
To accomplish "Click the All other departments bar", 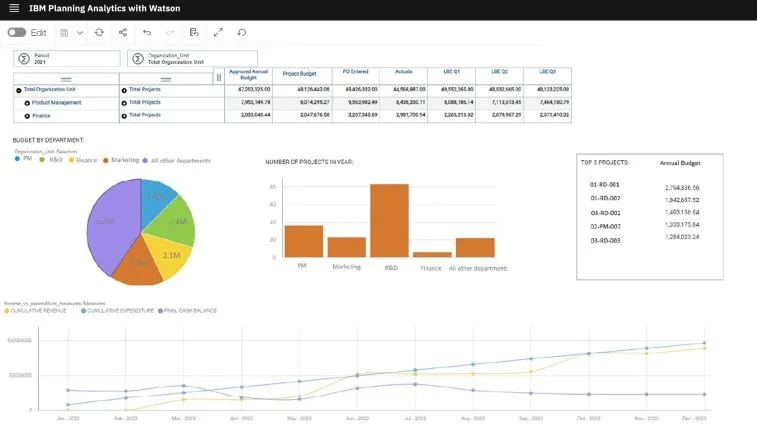I will (x=475, y=248).
